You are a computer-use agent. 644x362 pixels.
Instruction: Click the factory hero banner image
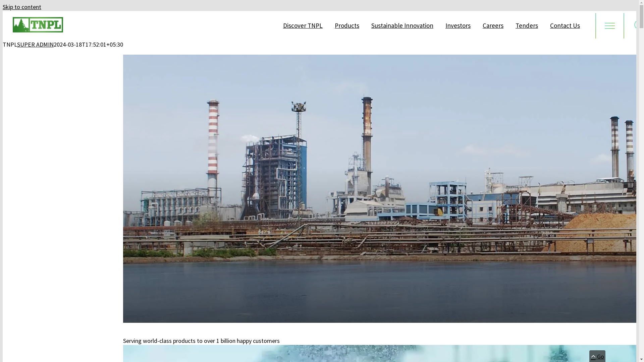point(379,188)
